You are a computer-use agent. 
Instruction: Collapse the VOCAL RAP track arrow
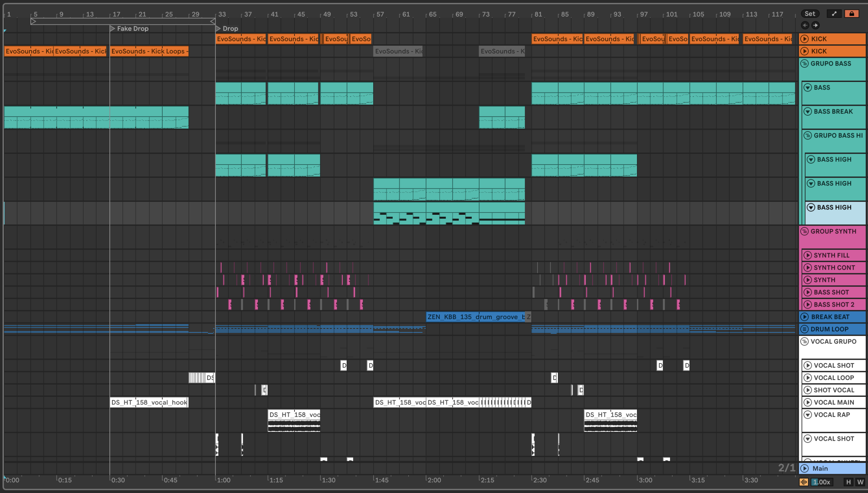coord(808,415)
